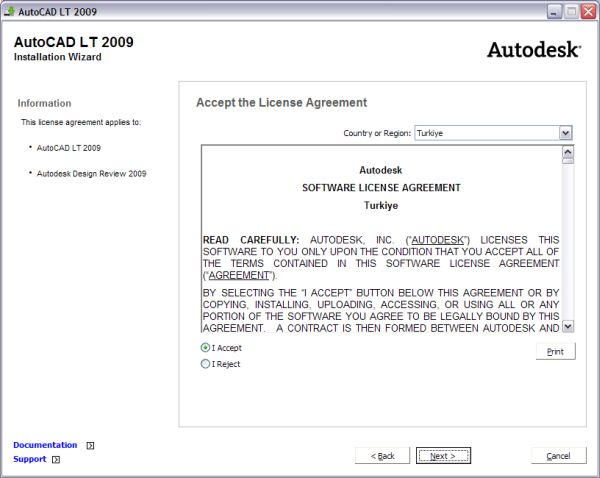The image size is (600, 478).
Task: Cancel the installation wizard
Action: 558,456
